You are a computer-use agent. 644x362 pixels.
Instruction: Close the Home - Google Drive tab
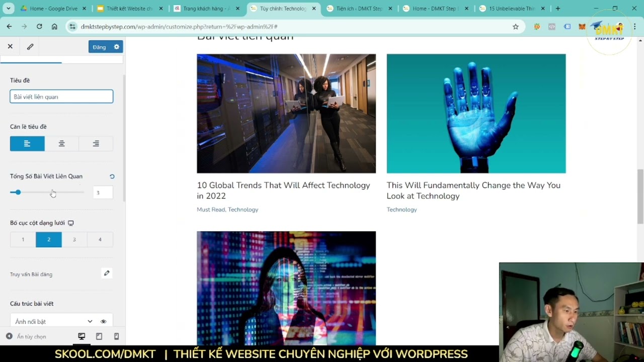[x=84, y=9]
